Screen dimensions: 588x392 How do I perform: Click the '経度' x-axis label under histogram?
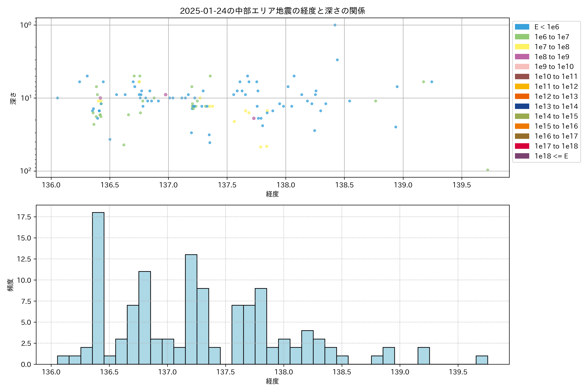[x=272, y=381]
